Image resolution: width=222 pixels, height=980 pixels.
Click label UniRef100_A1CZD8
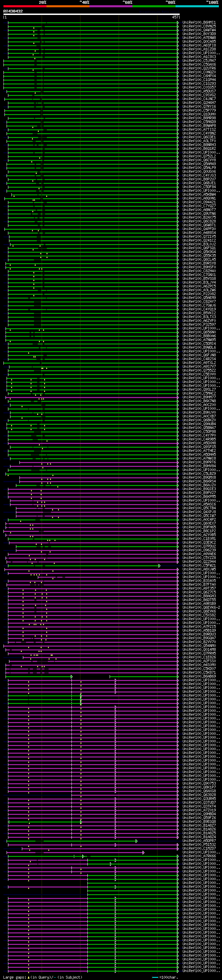pos(199,49)
